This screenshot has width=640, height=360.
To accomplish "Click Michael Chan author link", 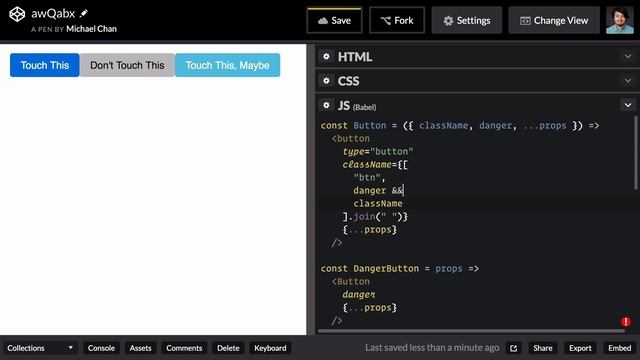I will 91,29.
